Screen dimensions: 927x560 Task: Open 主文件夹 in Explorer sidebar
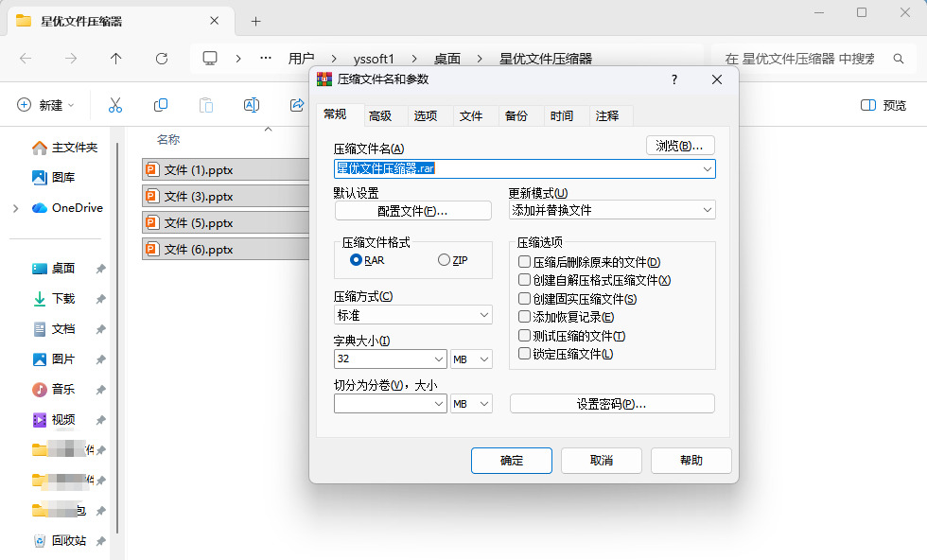click(x=64, y=148)
